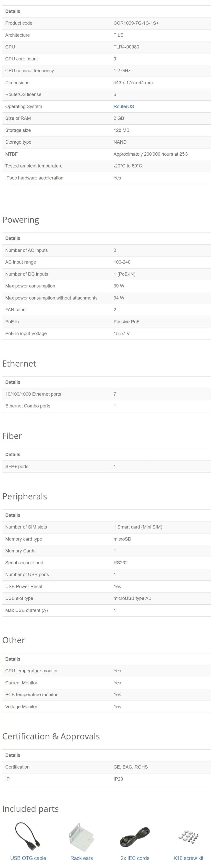Select the product code CCR1009-7G-1C-1S+ value
This screenshot has width=211, height=868.
coord(136,23)
